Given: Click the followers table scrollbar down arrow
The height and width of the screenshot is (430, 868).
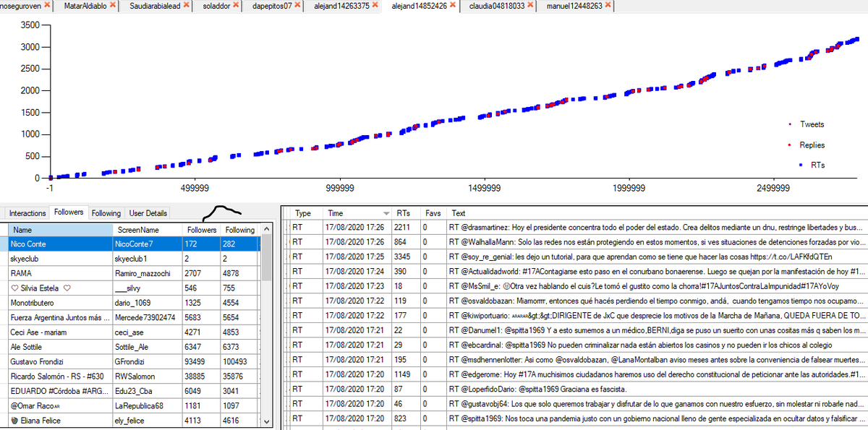Looking at the screenshot, I should (266, 421).
